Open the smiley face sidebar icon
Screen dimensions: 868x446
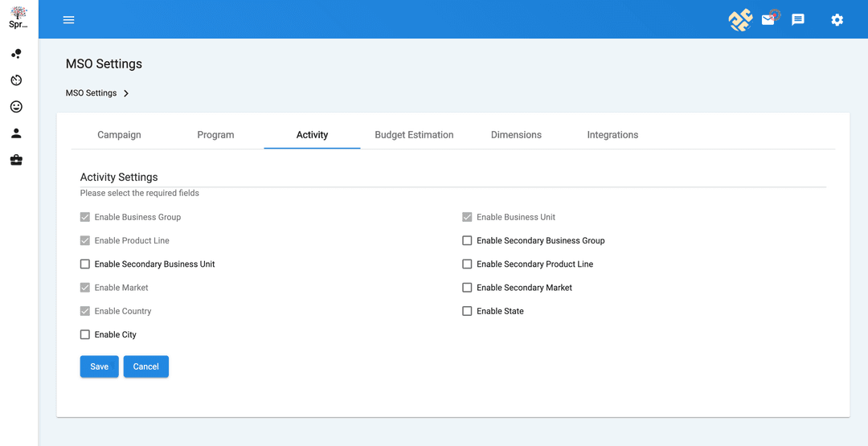[x=17, y=107]
